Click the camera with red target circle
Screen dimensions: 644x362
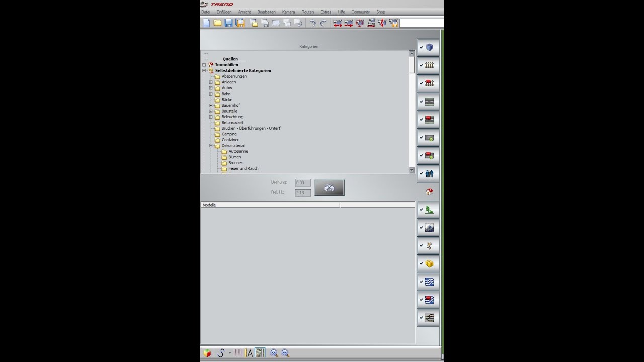360,23
